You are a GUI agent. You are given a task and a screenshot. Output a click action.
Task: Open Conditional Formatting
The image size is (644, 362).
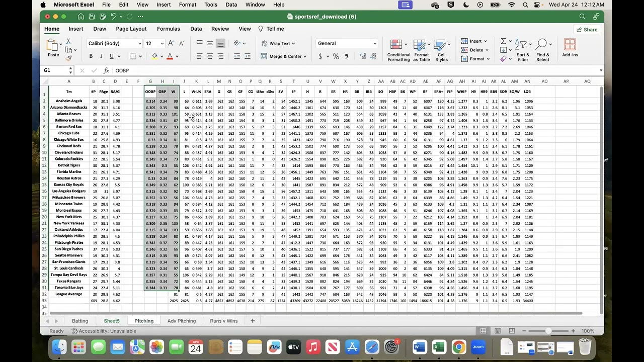(x=398, y=51)
